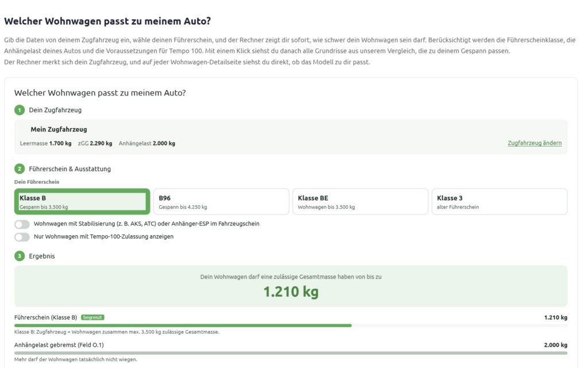The image size is (588, 368).
Task: Click the Anhängelast gebremst progress bar
Action: point(291,353)
